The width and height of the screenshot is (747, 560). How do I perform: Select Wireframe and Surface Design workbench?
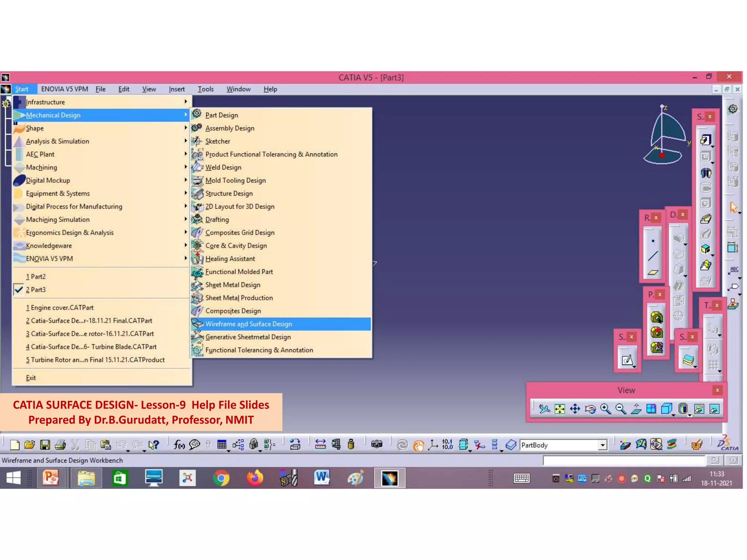pyautogui.click(x=248, y=324)
